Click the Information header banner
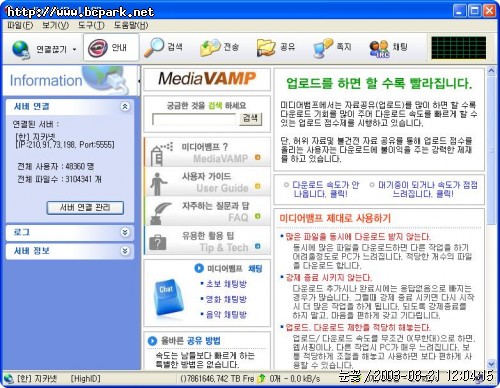 70,80
